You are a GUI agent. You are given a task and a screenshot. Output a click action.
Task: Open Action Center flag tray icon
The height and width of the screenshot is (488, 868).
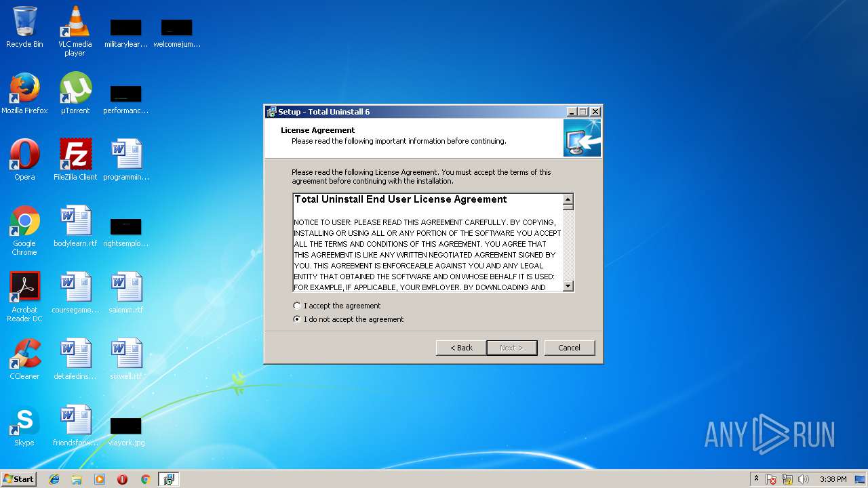pyautogui.click(x=772, y=479)
